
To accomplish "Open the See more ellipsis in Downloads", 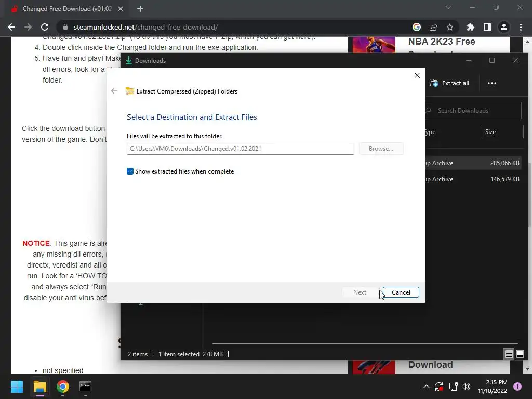I will [491, 83].
